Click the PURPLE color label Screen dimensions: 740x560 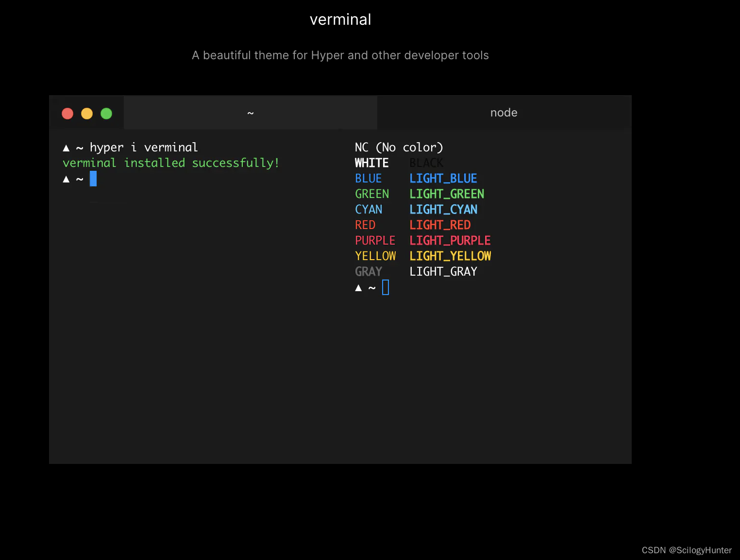375,241
